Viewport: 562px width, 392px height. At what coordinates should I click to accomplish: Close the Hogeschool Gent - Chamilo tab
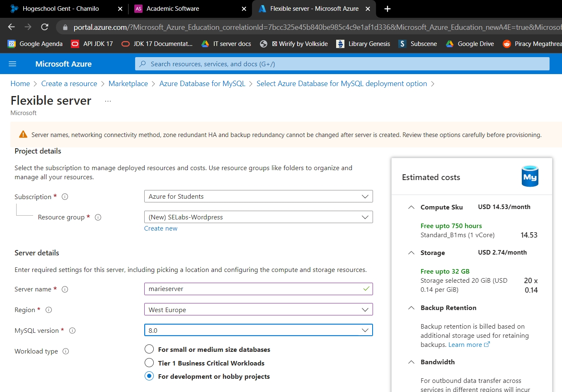coord(120,9)
